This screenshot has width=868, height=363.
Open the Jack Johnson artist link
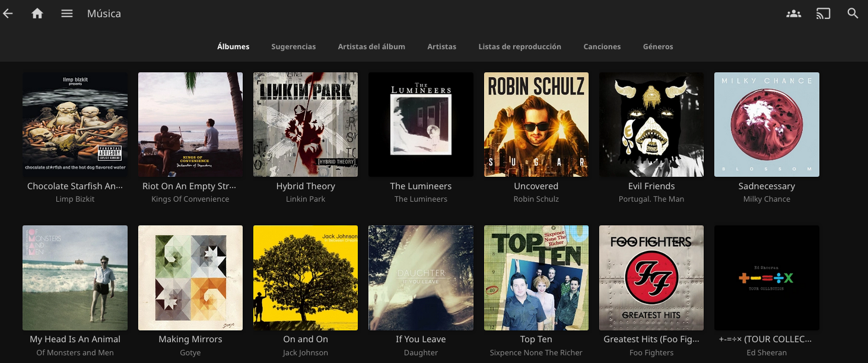click(306, 352)
